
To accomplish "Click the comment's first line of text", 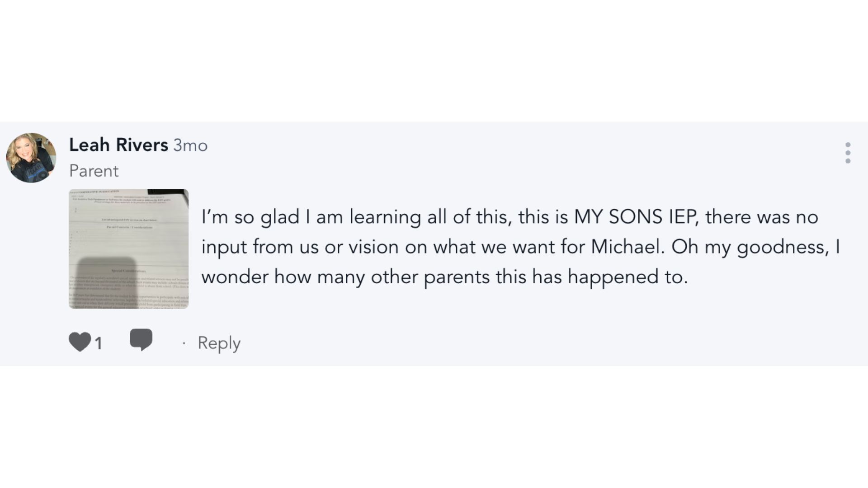I will click(509, 217).
